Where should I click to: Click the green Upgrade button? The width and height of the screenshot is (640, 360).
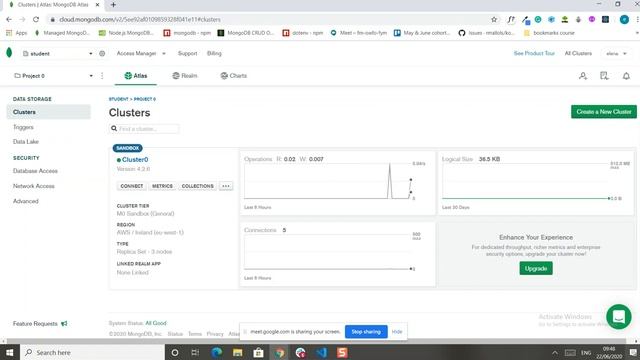click(536, 268)
